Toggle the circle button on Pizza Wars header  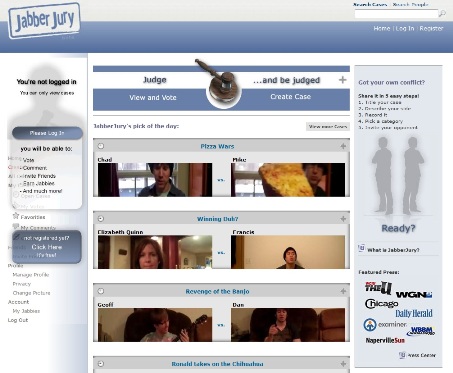tap(101, 146)
